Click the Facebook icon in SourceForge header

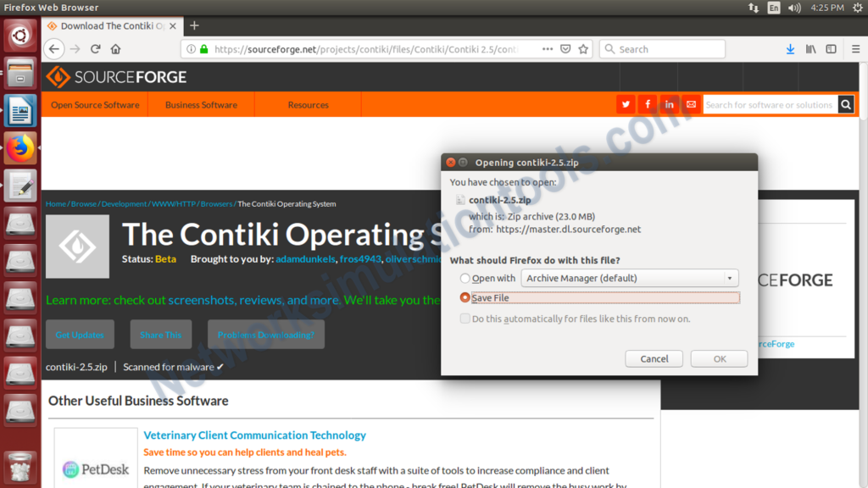pyautogui.click(x=648, y=104)
